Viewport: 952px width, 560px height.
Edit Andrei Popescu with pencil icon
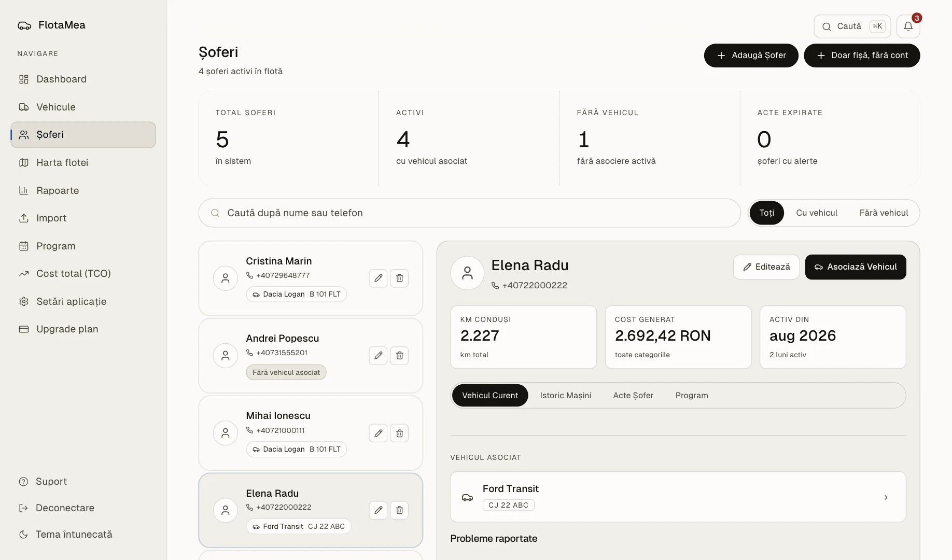pos(379,356)
